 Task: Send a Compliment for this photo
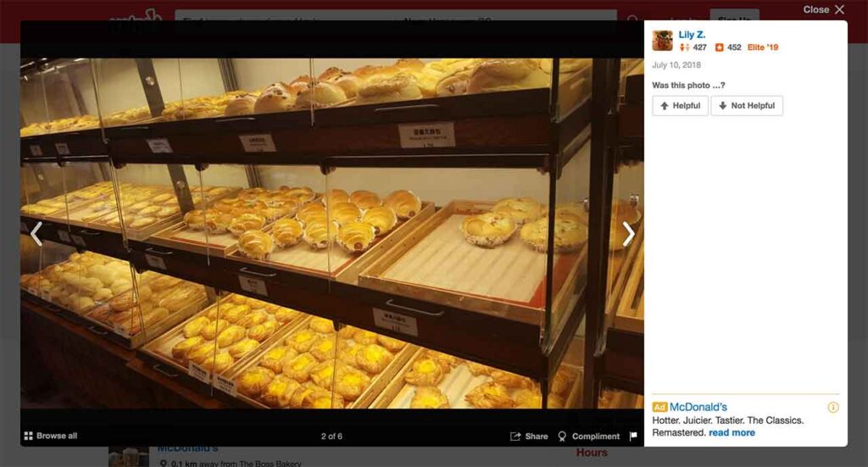point(589,436)
